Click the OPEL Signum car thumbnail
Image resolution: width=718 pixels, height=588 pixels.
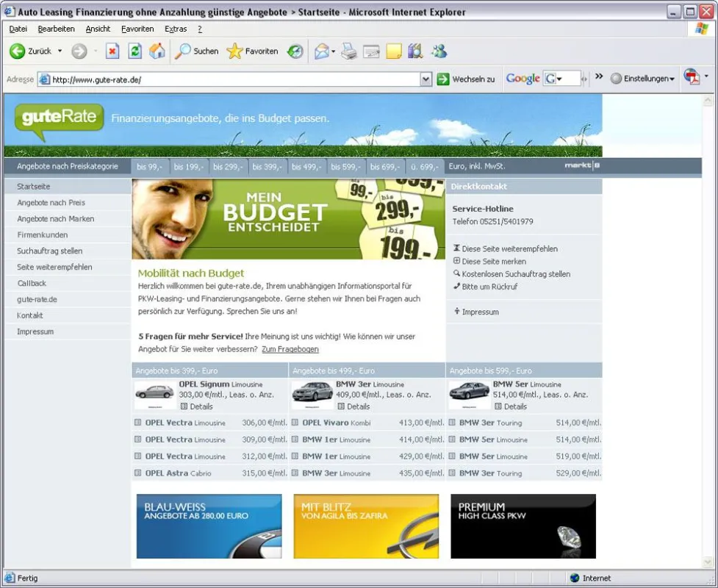coord(155,395)
